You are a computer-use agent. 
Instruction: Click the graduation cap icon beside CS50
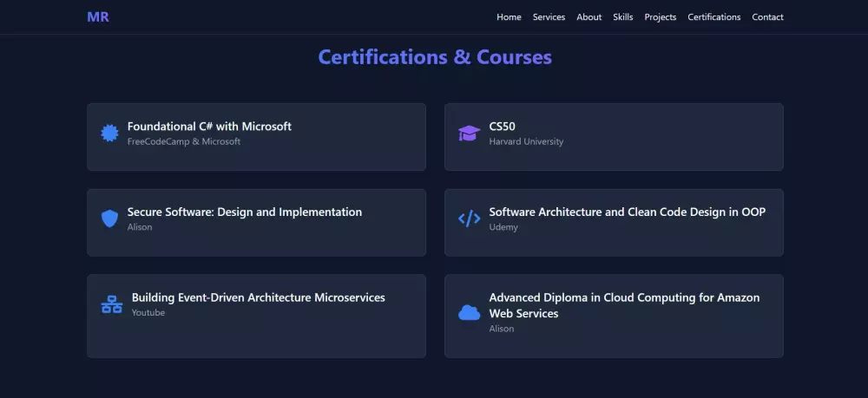(469, 133)
